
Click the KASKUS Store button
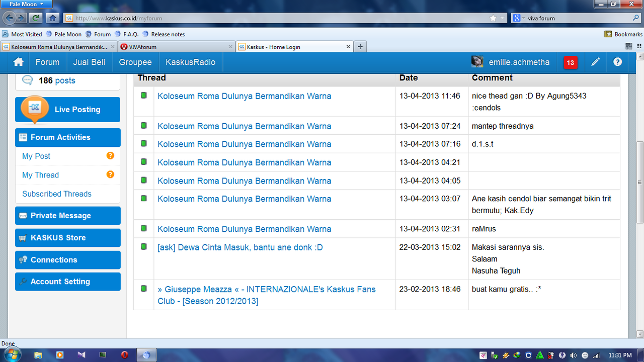coord(68,238)
